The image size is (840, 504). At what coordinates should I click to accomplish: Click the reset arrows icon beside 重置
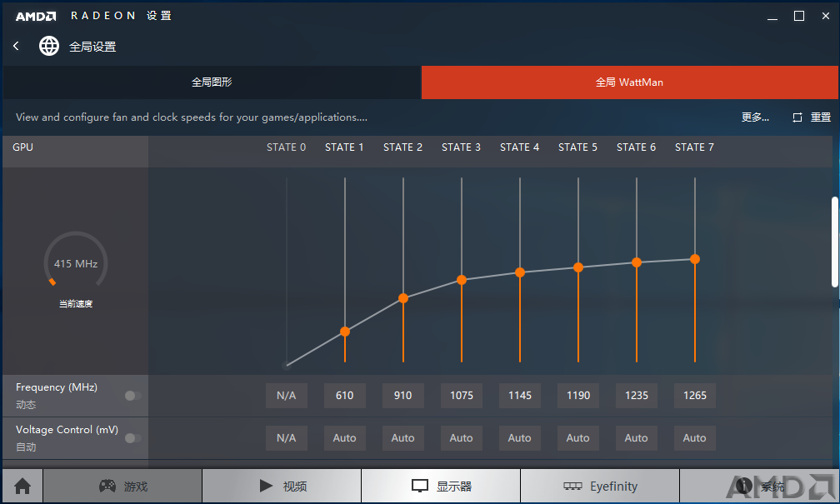(x=797, y=117)
